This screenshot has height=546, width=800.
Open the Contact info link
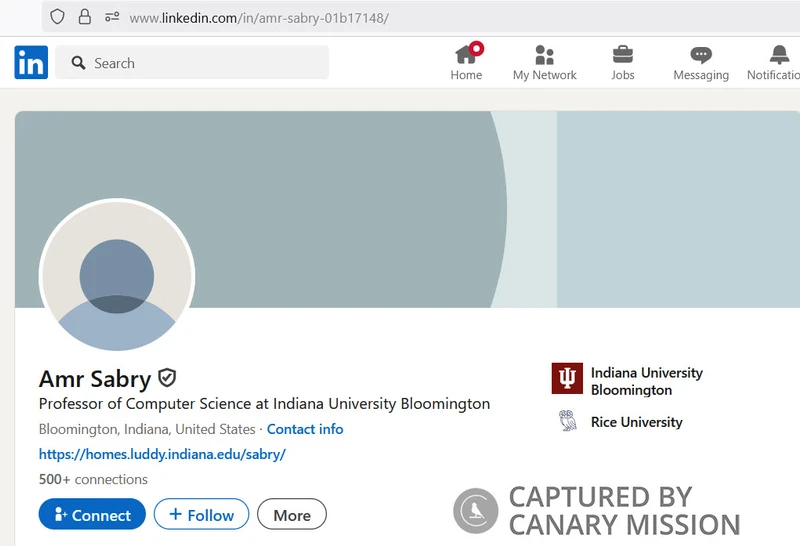click(305, 429)
